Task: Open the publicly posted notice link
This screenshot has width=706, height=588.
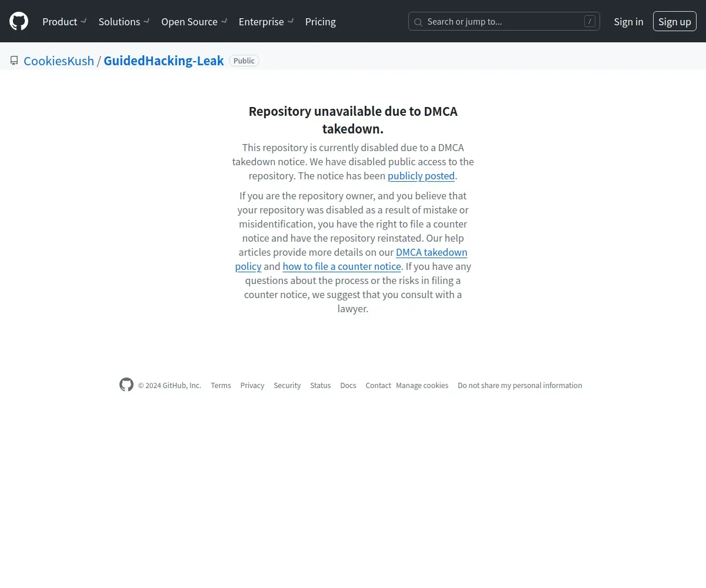Action: point(421,176)
